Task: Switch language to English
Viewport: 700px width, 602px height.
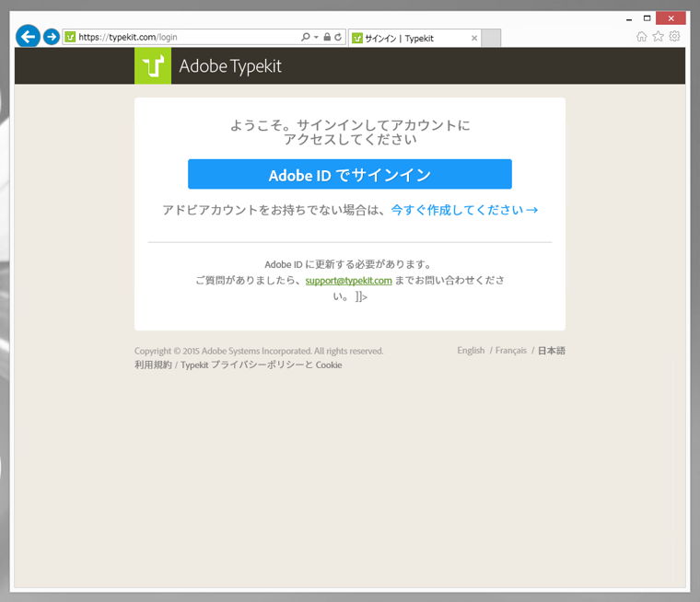Action: [x=471, y=351]
